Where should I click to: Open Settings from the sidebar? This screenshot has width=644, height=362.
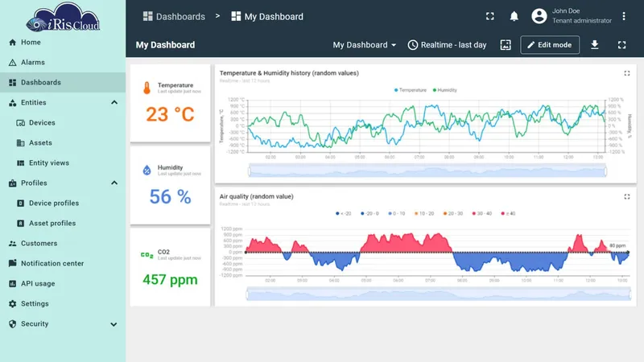point(63,304)
